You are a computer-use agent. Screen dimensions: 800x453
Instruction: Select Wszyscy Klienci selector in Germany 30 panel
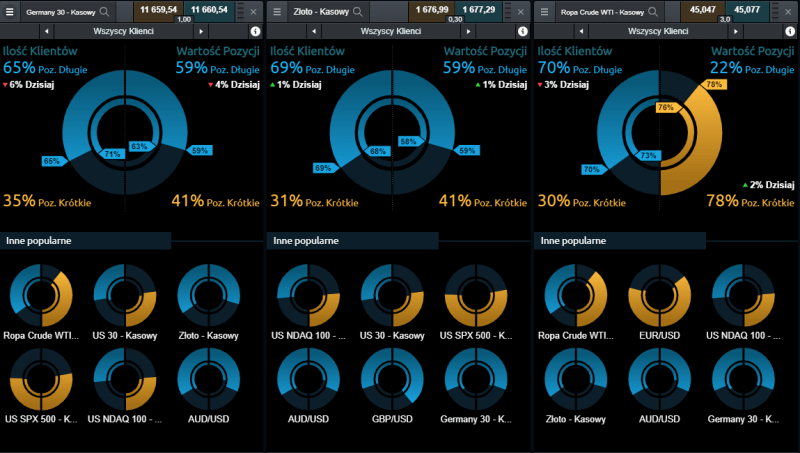click(124, 32)
